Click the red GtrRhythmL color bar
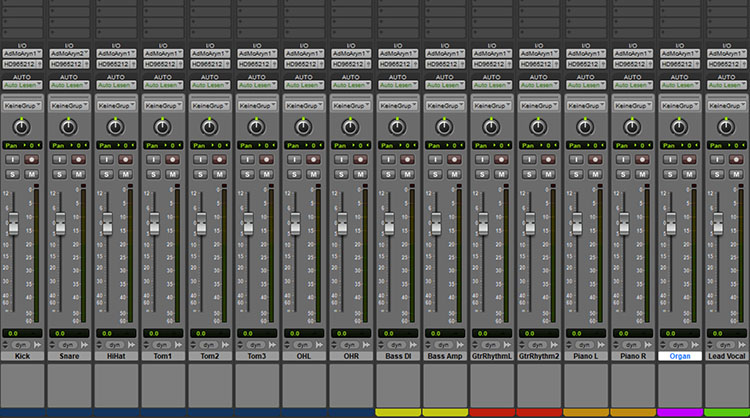750x418 pixels. tap(492, 412)
